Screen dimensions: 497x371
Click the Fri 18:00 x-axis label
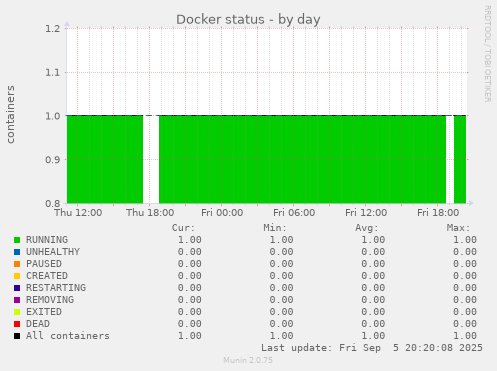click(x=438, y=213)
